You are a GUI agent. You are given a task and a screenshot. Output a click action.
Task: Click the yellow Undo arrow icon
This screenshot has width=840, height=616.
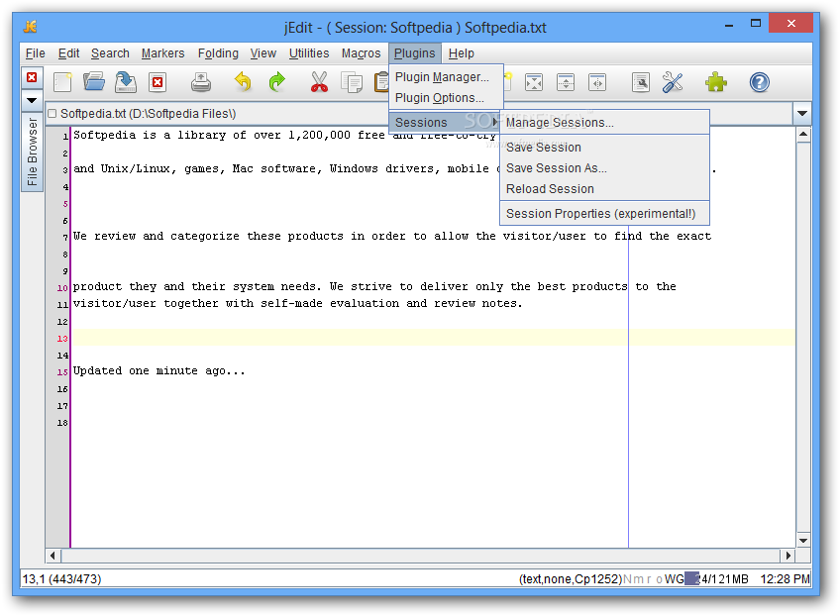pos(243,82)
